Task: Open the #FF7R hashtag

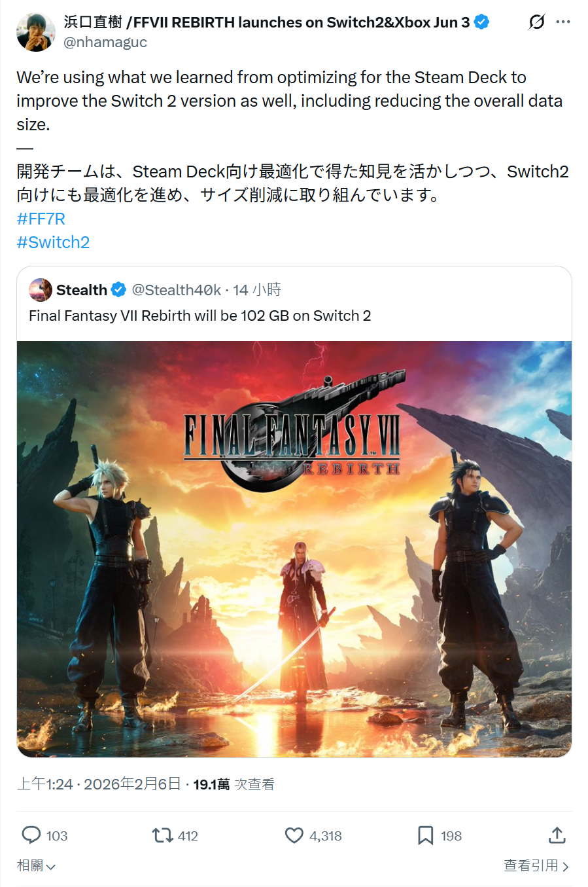Action: [41, 219]
